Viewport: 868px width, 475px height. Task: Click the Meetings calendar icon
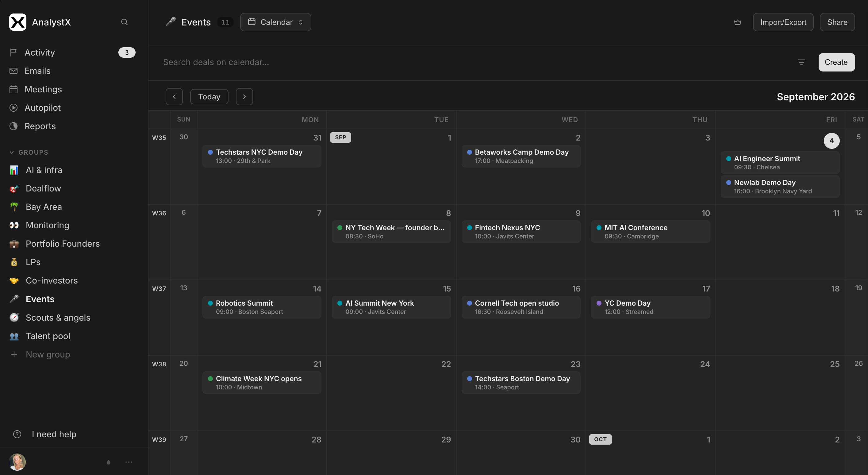tap(13, 89)
